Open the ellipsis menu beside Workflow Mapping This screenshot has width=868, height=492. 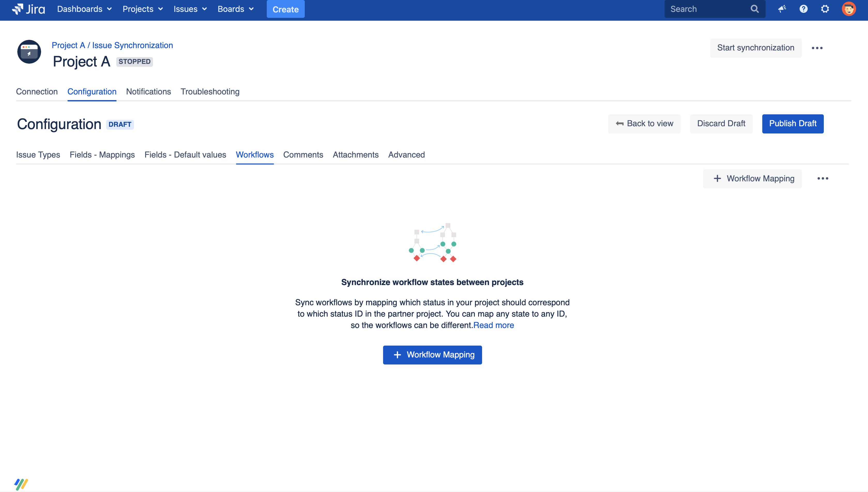point(823,178)
